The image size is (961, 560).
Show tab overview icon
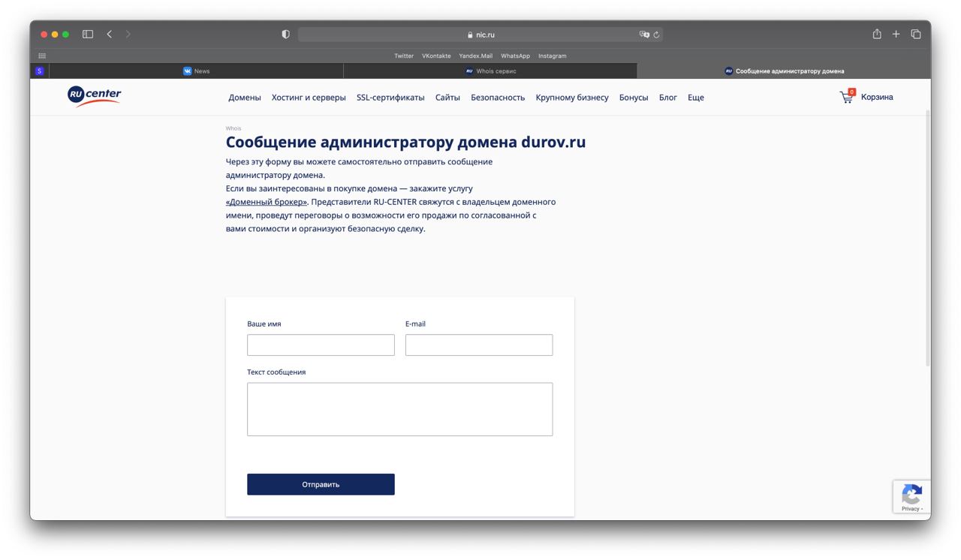[916, 34]
